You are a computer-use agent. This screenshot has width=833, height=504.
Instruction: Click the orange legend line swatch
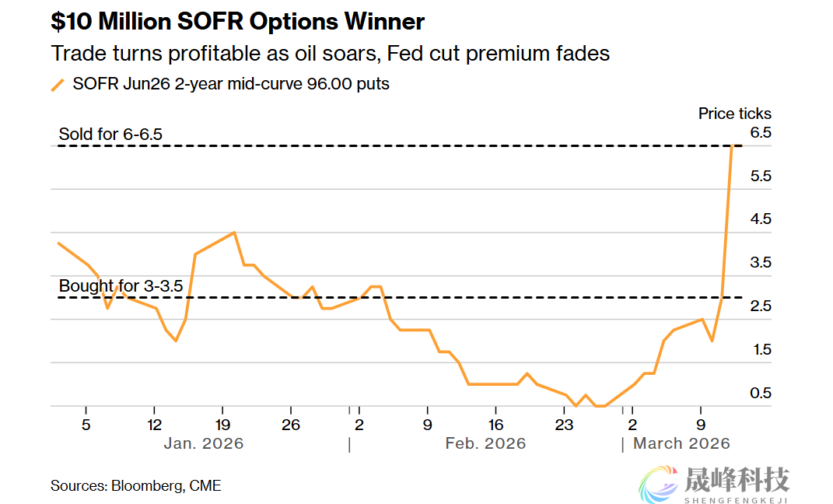[x=58, y=85]
